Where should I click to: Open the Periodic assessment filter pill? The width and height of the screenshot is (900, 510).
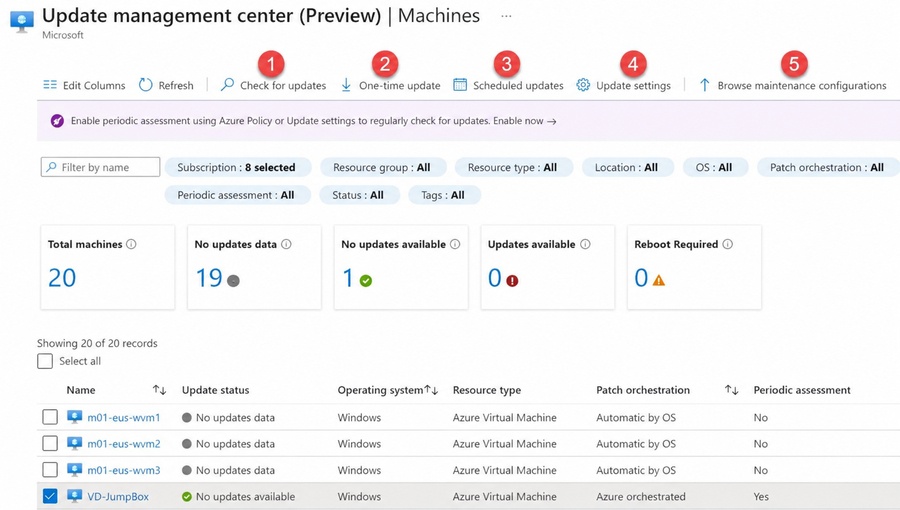pyautogui.click(x=238, y=195)
